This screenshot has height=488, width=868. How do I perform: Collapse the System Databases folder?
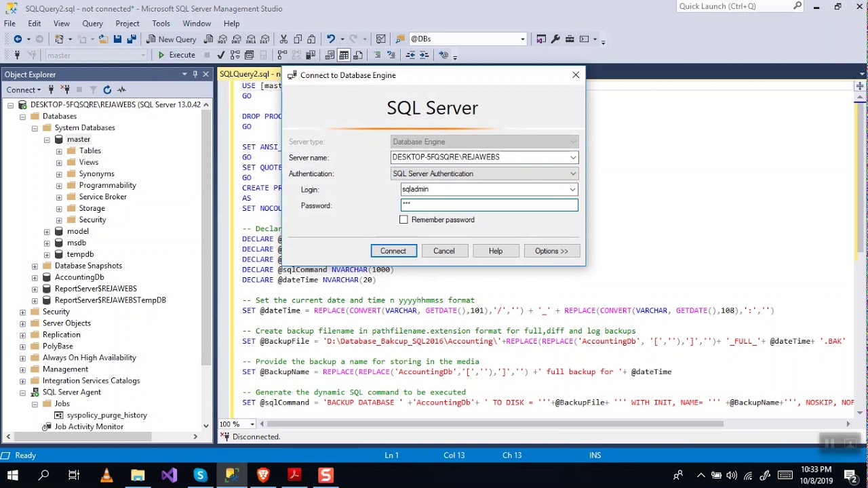[x=35, y=128]
